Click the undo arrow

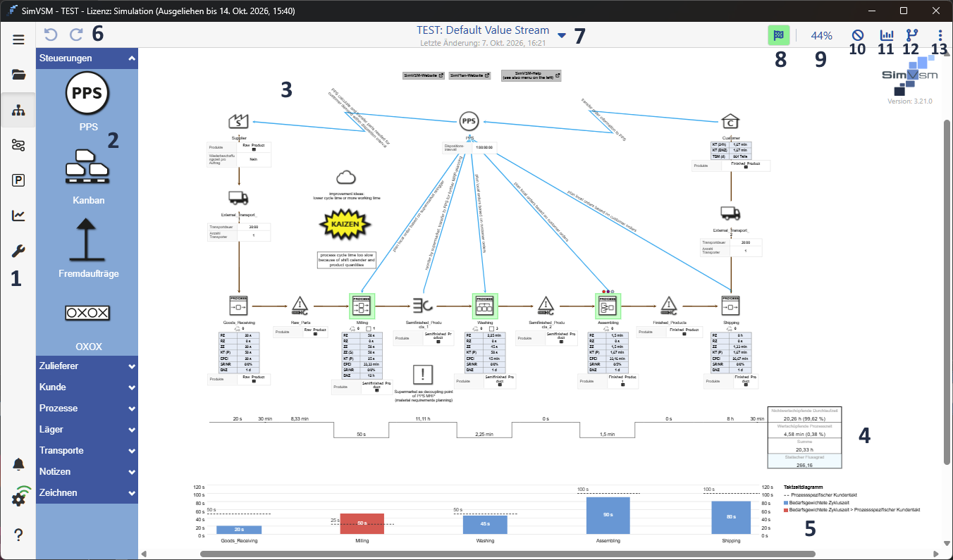coord(51,35)
